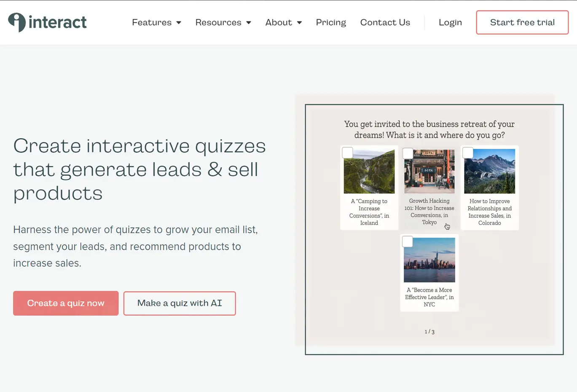The width and height of the screenshot is (577, 392).
Task: Click the Interact logo icon
Action: pyautogui.click(x=16, y=22)
